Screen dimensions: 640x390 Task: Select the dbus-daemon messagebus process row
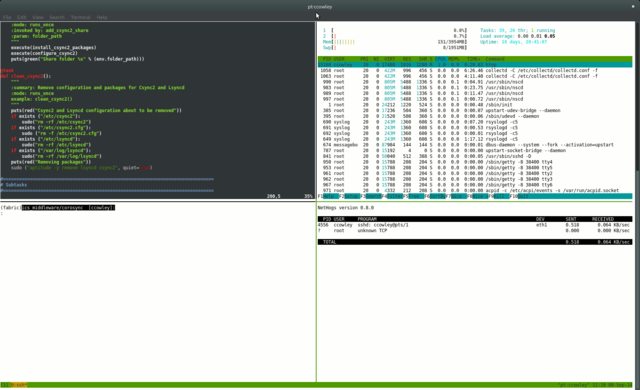point(475,145)
